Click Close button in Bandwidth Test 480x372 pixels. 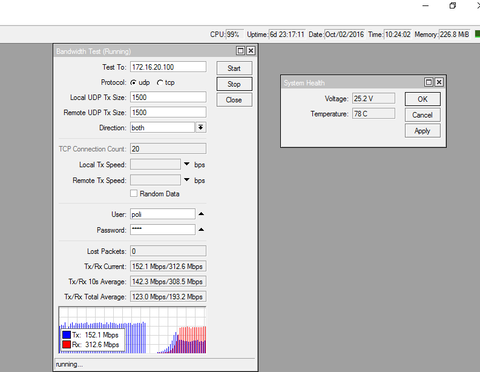[x=234, y=100]
